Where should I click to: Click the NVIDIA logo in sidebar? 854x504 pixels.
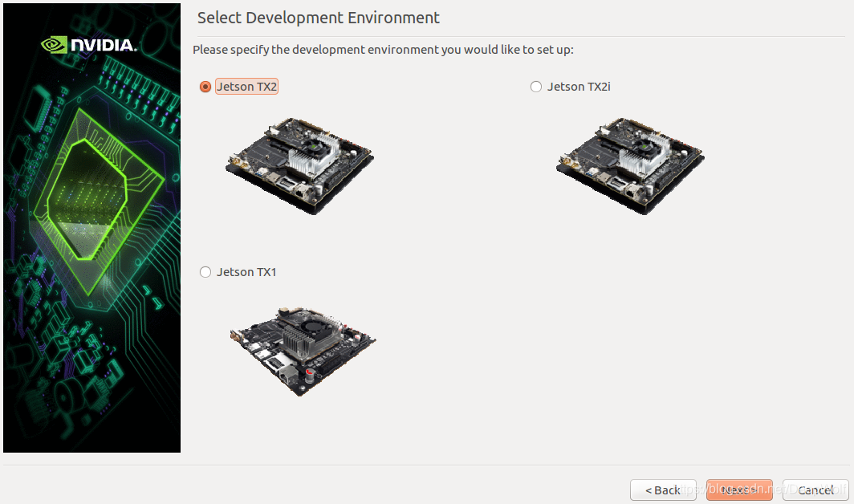pyautogui.click(x=89, y=45)
